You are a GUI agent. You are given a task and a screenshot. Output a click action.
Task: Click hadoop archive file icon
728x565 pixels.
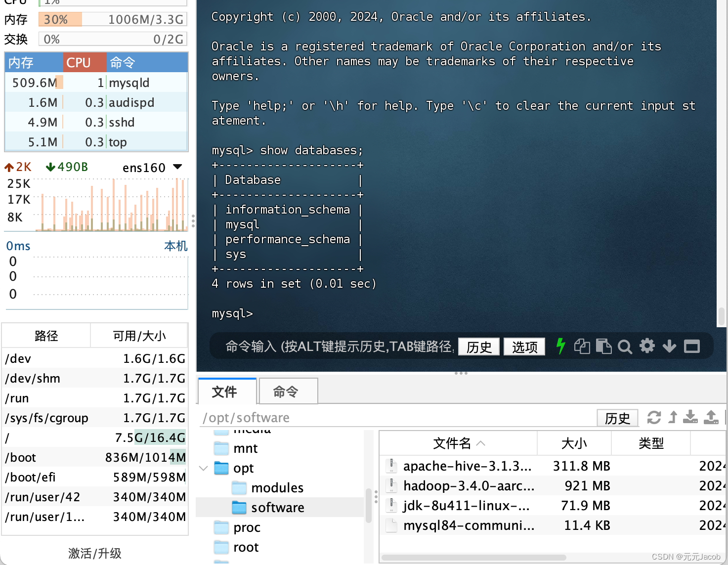(x=391, y=485)
